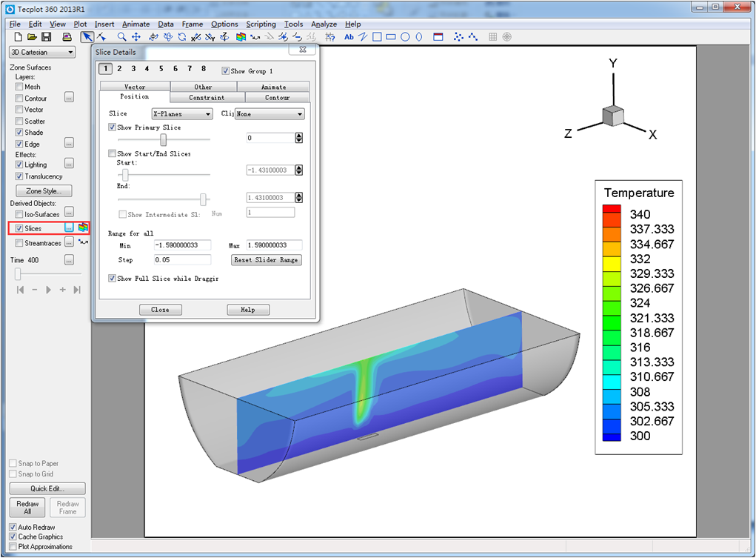The image size is (756, 558).
Task: Click the End slice value spinner arrows
Action: (x=299, y=197)
